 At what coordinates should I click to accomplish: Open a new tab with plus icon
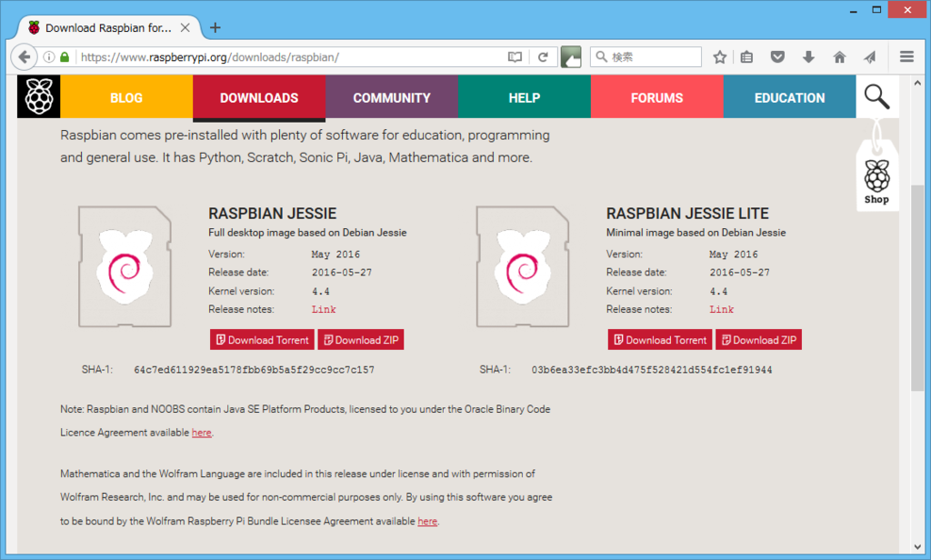215,27
